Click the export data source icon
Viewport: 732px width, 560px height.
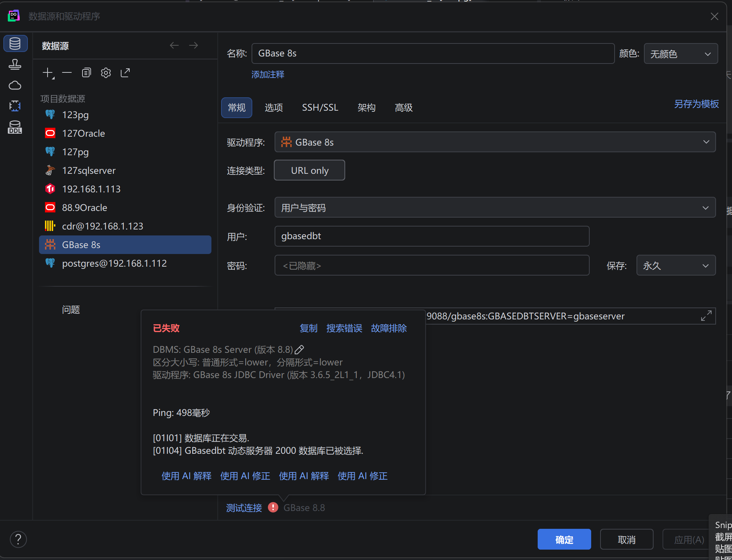point(125,73)
